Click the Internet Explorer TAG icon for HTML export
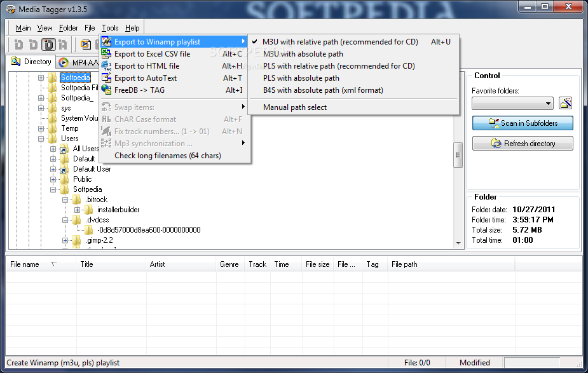 click(x=107, y=66)
